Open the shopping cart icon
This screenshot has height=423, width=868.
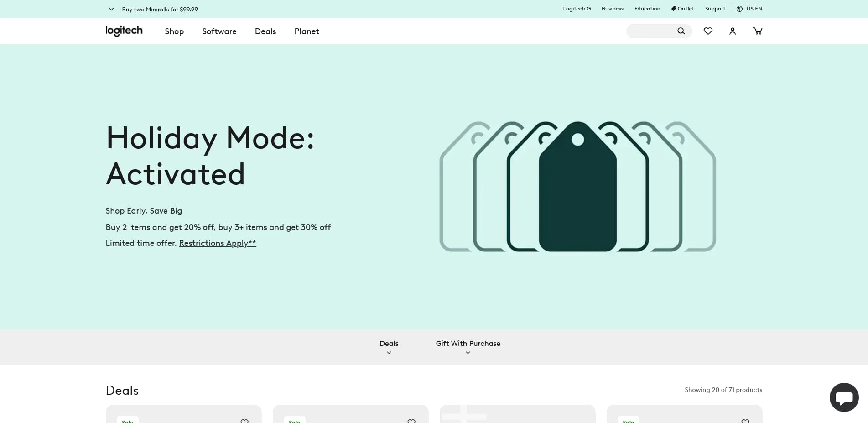click(x=757, y=31)
